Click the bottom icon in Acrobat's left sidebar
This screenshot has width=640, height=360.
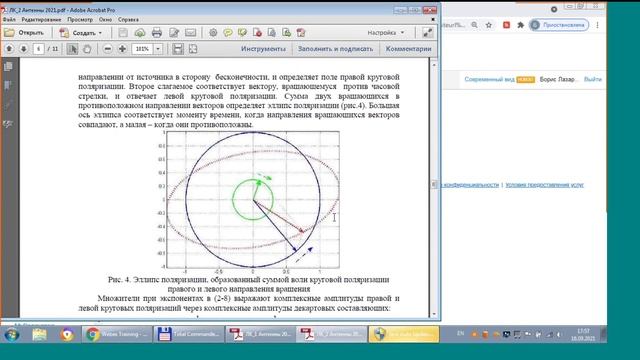[x=8, y=124]
